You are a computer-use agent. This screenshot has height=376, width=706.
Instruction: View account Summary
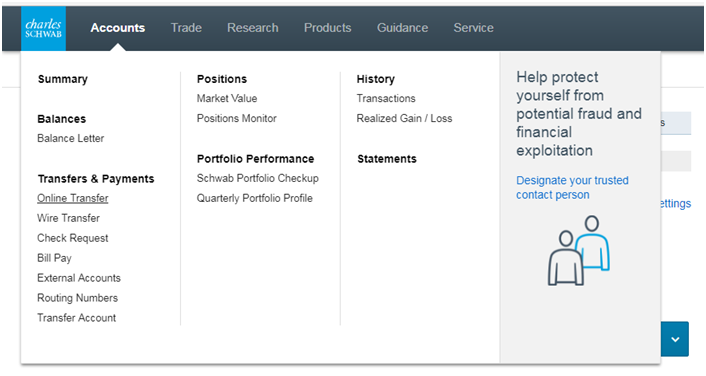[63, 79]
